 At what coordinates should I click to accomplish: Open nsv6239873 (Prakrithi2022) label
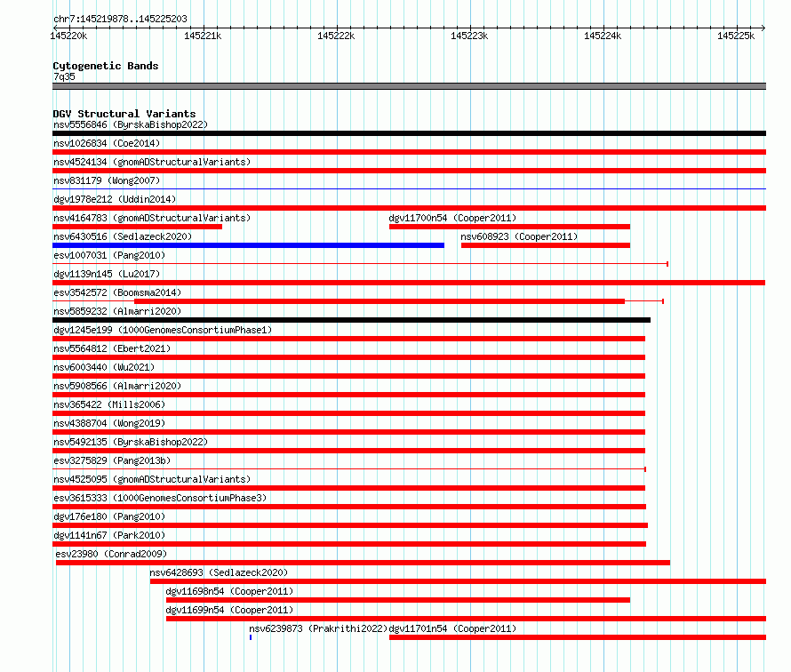[x=318, y=628]
